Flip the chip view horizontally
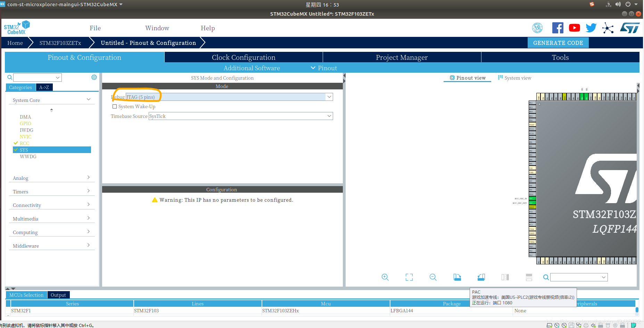Viewport: 644px width, 328px height. click(505, 277)
